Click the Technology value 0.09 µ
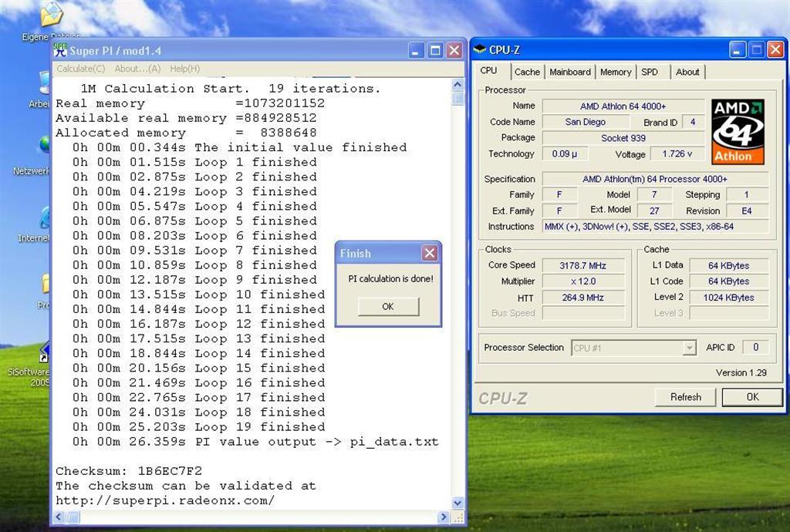Viewport: 790px width, 532px height. [x=565, y=153]
